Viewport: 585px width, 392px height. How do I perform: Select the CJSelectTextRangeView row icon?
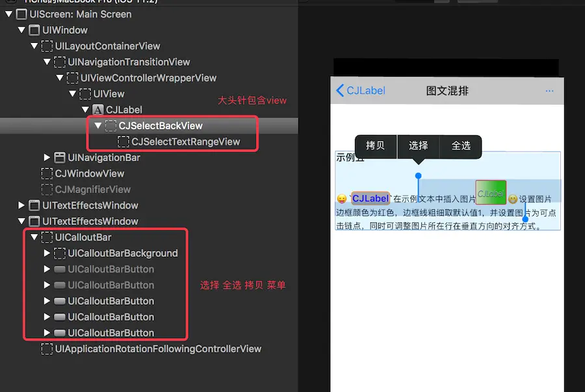click(123, 142)
